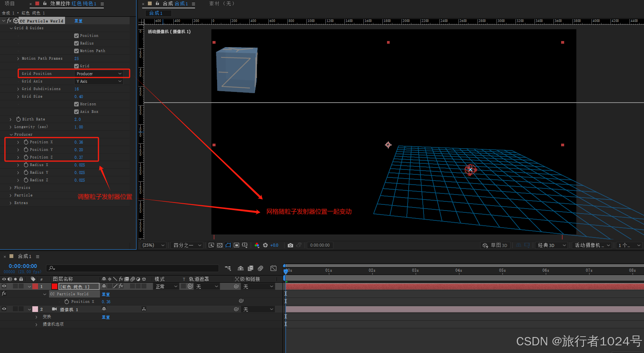The height and width of the screenshot is (353, 644).
Task: Expand the Physics group
Action: 11,188
